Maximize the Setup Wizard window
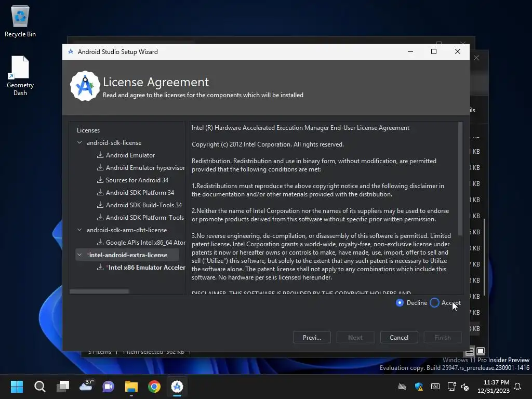This screenshot has height=399, width=532. coord(434,51)
